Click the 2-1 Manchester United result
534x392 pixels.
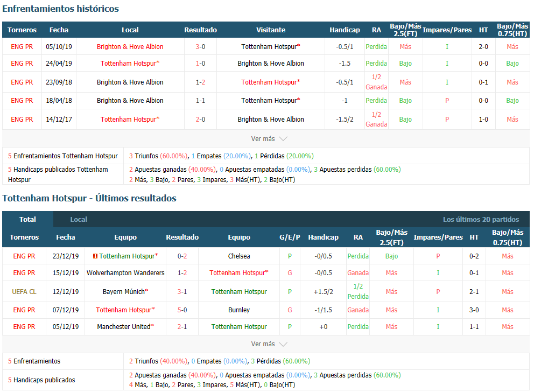[x=182, y=327]
